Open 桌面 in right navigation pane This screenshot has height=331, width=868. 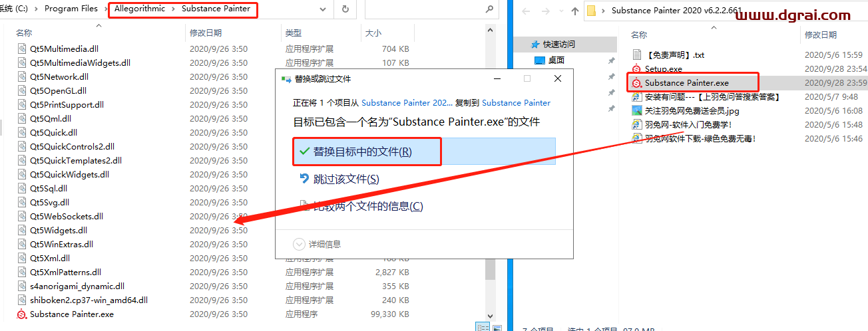pos(556,60)
